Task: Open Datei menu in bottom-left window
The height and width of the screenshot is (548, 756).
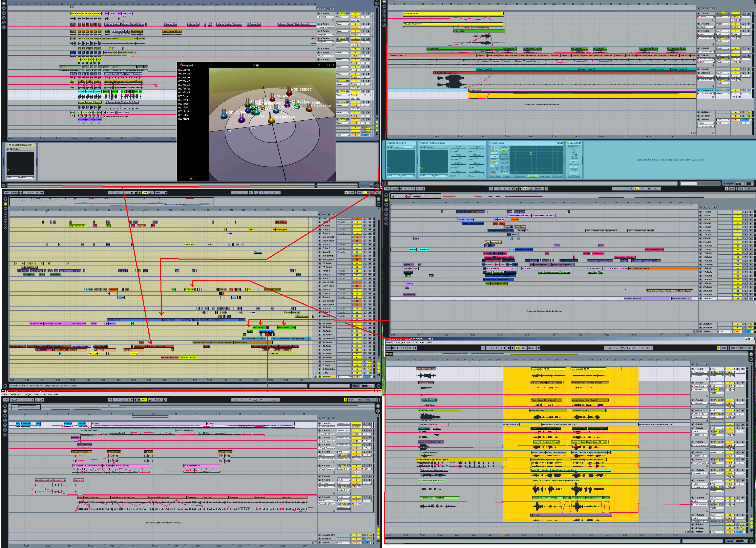Action: click(x=5, y=394)
